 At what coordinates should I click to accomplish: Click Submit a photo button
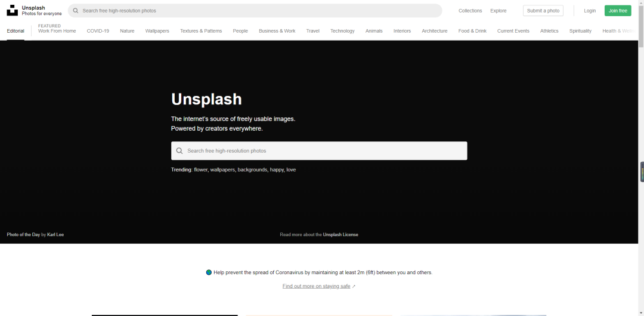543,11
